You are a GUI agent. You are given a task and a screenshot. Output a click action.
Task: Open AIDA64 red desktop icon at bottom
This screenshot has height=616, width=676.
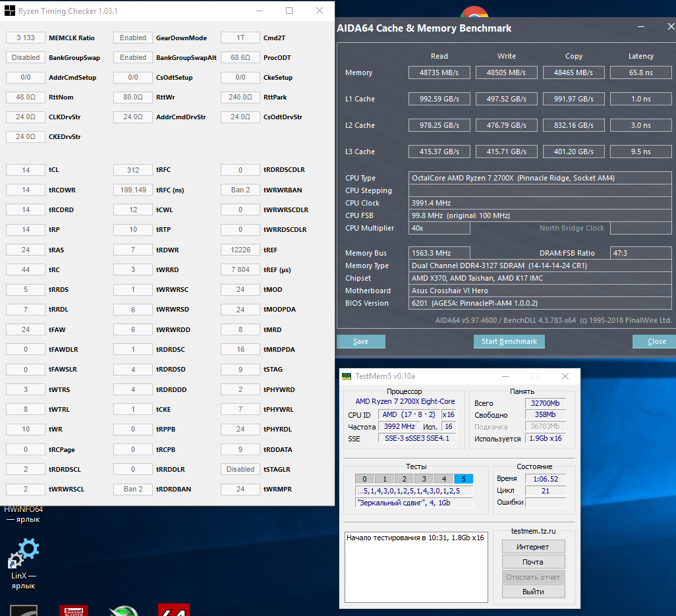174,610
